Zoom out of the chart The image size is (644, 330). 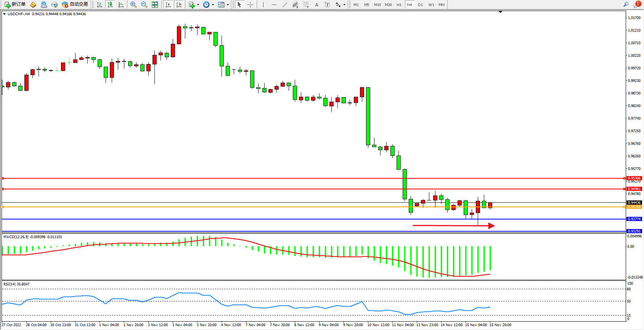click(x=144, y=5)
